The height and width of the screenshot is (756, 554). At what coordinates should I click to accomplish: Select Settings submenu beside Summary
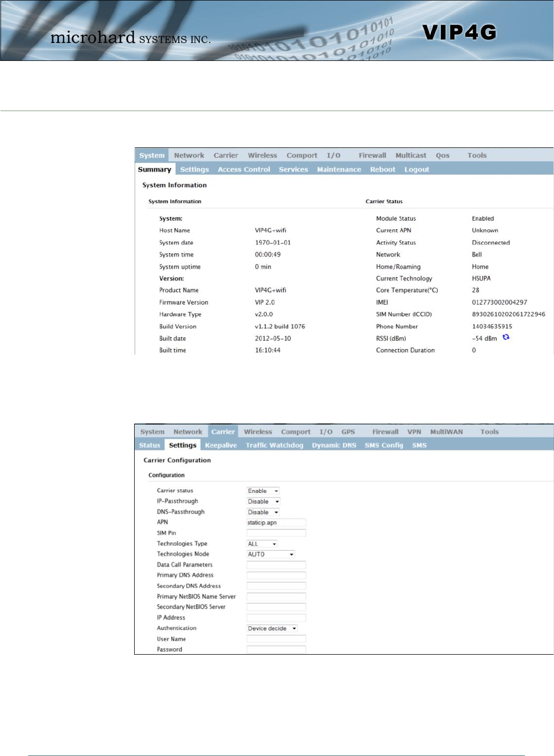[195, 169]
